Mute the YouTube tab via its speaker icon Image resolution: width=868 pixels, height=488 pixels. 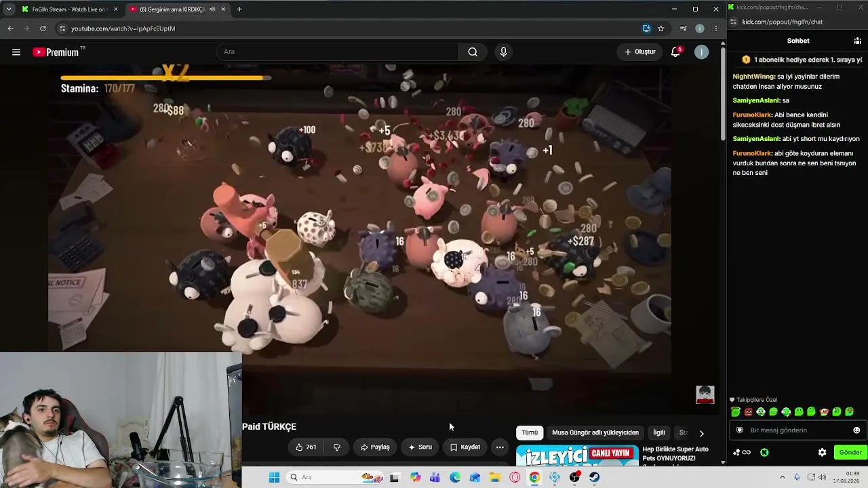click(212, 9)
